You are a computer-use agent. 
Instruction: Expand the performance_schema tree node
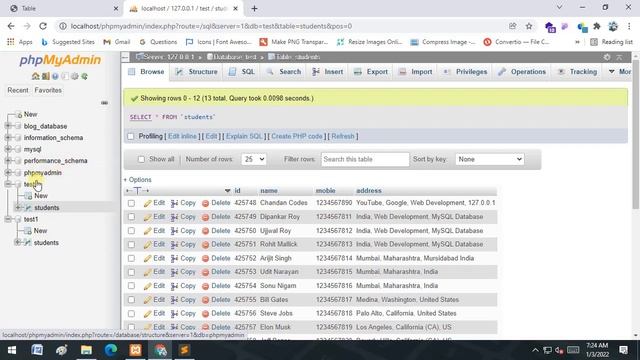point(8,161)
